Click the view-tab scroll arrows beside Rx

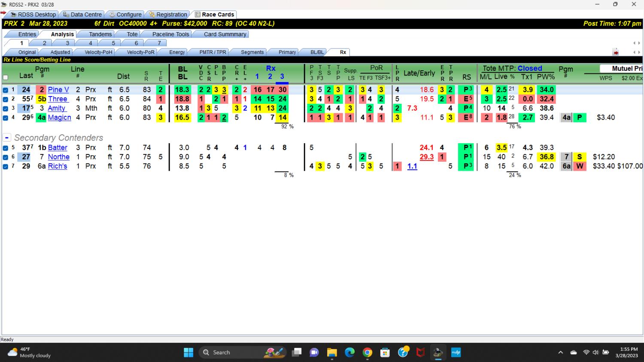coord(637,52)
